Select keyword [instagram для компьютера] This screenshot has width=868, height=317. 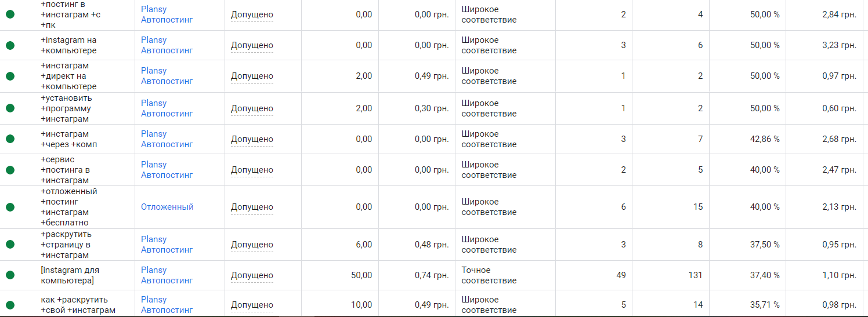coord(70,275)
